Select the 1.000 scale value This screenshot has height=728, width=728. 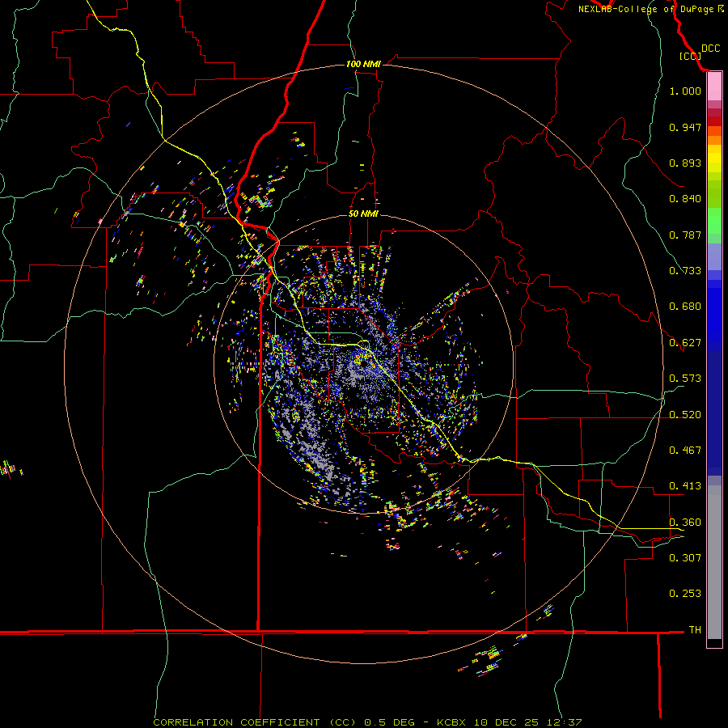tap(685, 91)
